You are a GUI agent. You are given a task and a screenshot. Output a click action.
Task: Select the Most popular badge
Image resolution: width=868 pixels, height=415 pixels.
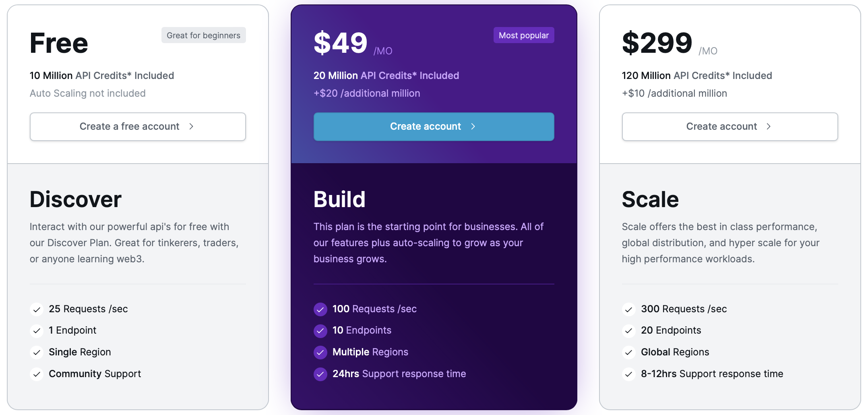coord(524,35)
